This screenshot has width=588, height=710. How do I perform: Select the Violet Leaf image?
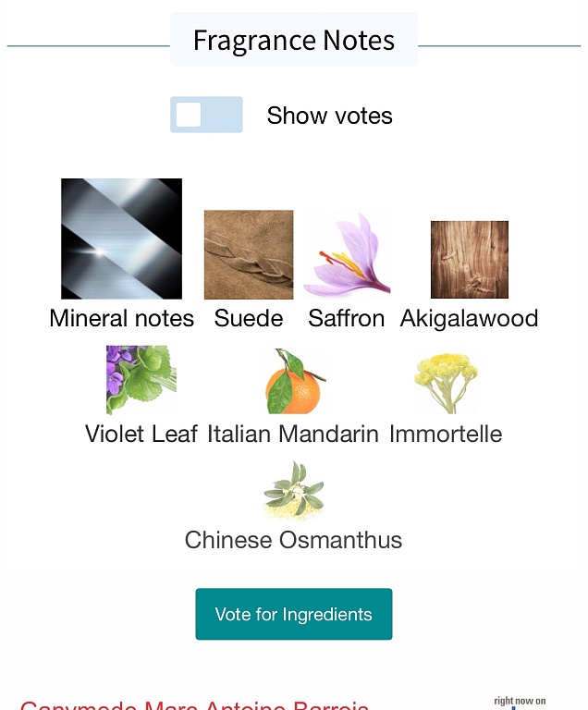[141, 380]
